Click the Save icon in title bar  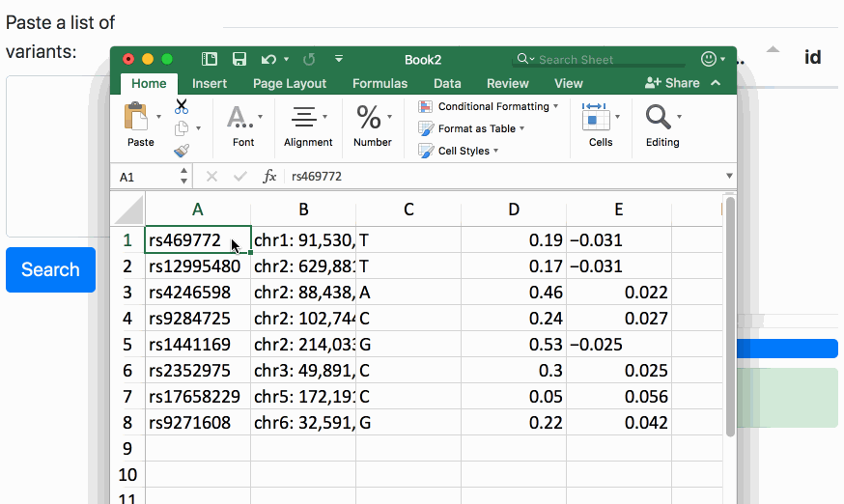[x=239, y=60]
